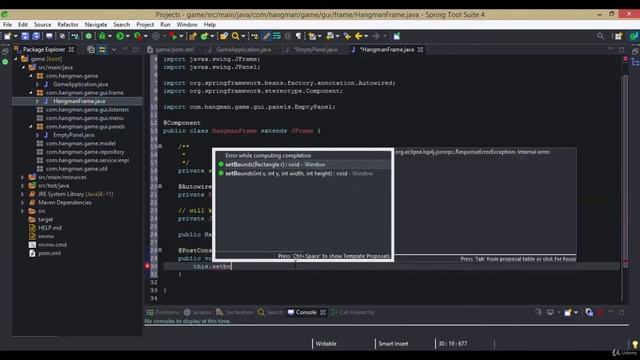Viewport: 640px width, 360px height.
Task: Open the Run button dropdown arrow
Action: coord(127,36)
